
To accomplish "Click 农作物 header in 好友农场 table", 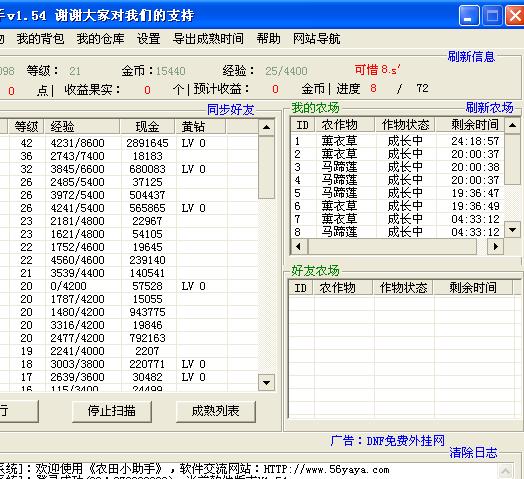I will click(x=343, y=287).
